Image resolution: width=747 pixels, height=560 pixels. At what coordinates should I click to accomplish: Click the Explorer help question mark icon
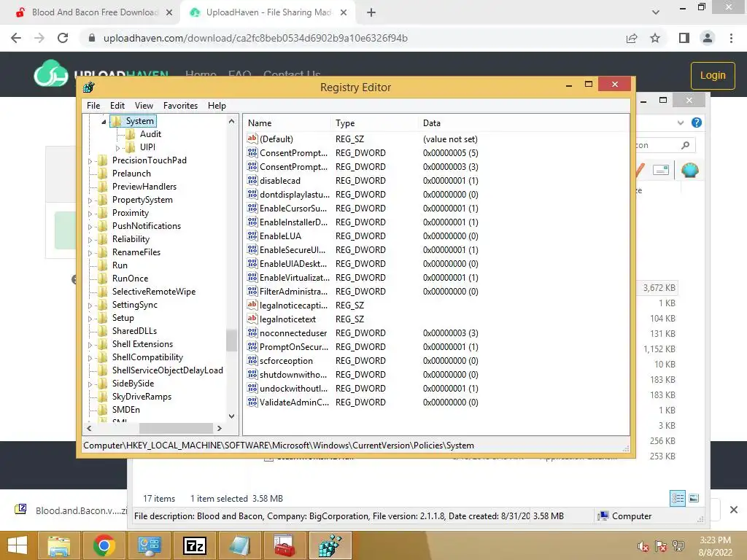coord(697,122)
